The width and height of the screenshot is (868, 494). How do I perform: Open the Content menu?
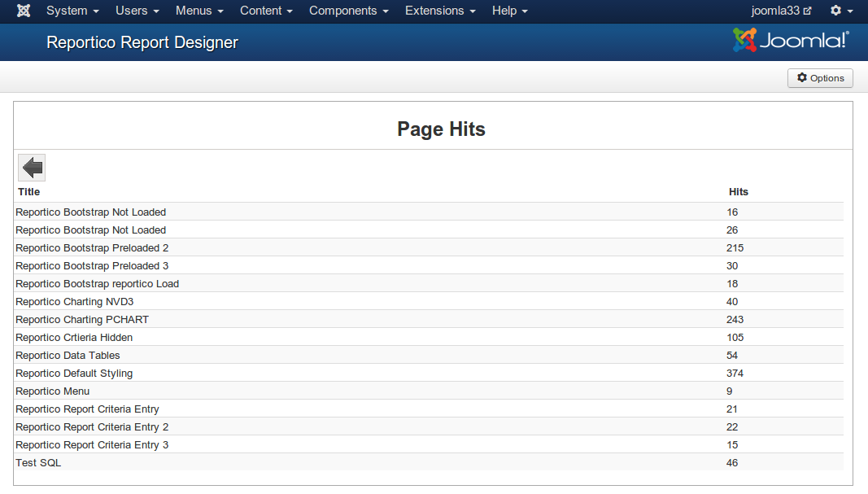point(266,11)
